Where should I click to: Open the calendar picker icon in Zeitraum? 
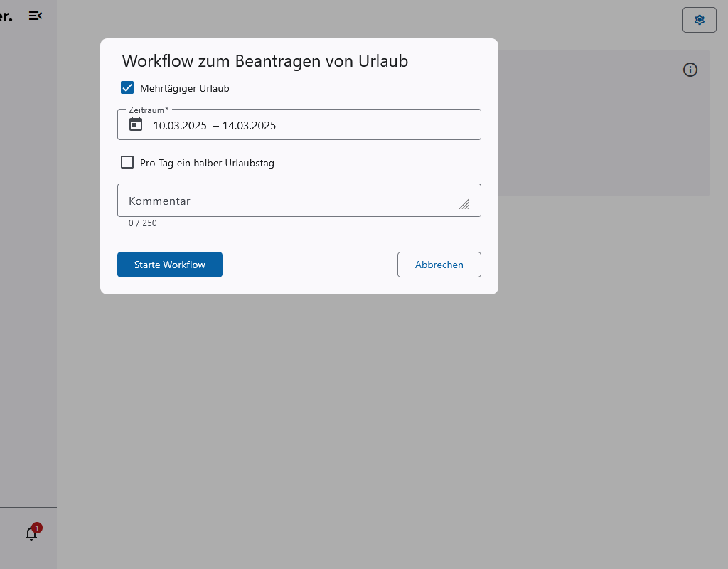coord(136,124)
